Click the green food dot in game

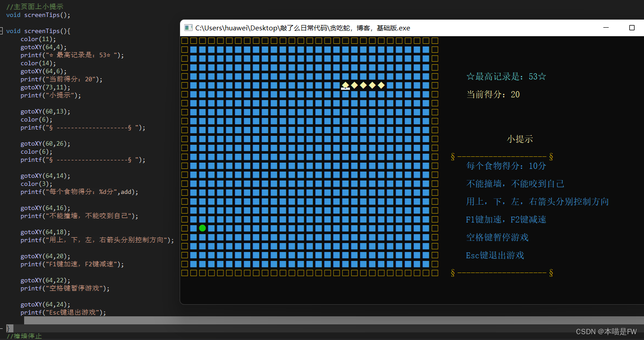(202, 228)
